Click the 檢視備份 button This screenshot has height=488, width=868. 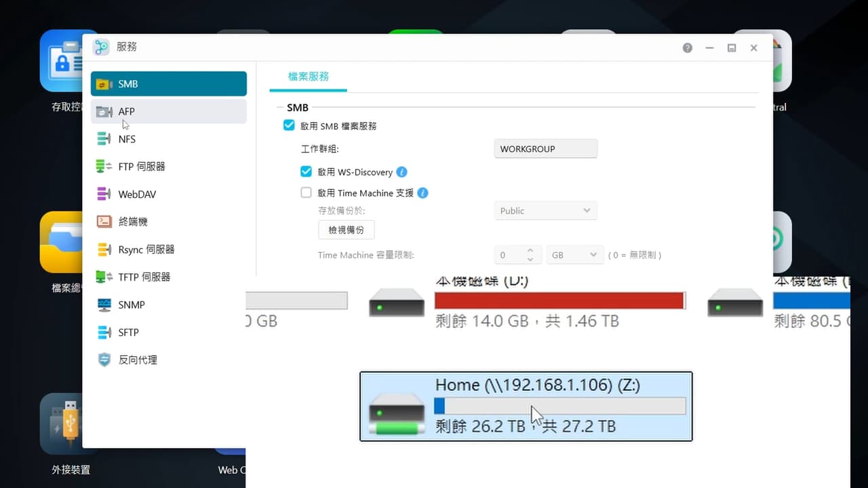tap(347, 230)
